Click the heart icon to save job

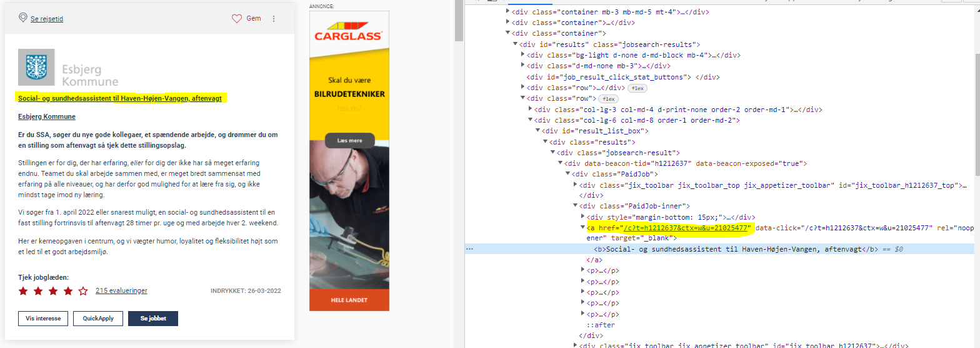click(x=237, y=19)
